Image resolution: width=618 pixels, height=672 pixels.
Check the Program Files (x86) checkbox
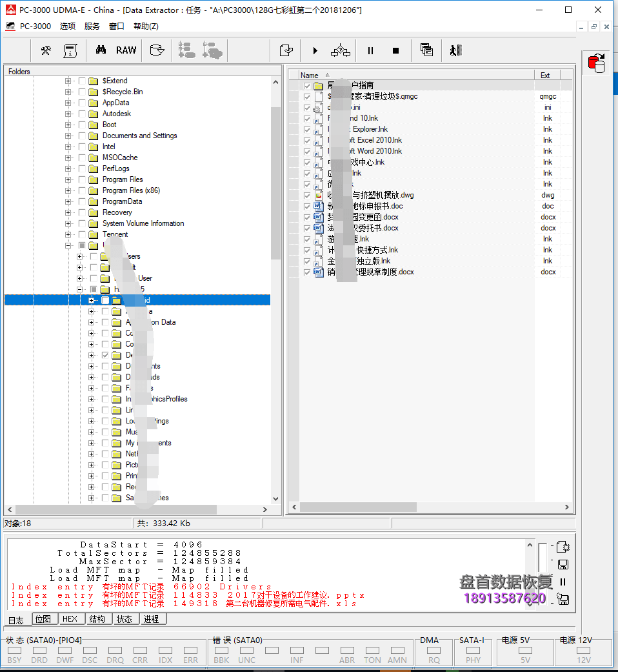tap(82, 190)
